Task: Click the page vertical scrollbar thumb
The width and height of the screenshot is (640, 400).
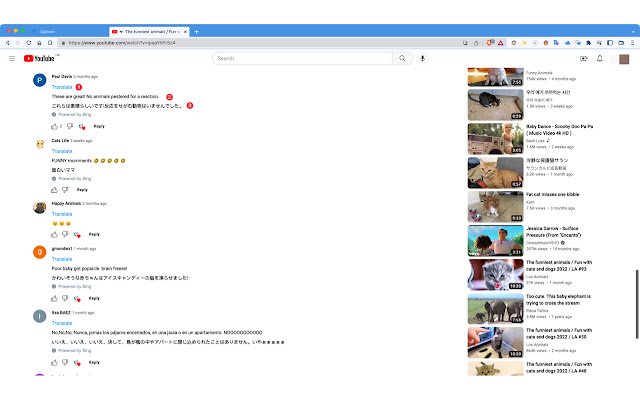Action: click(x=637, y=304)
